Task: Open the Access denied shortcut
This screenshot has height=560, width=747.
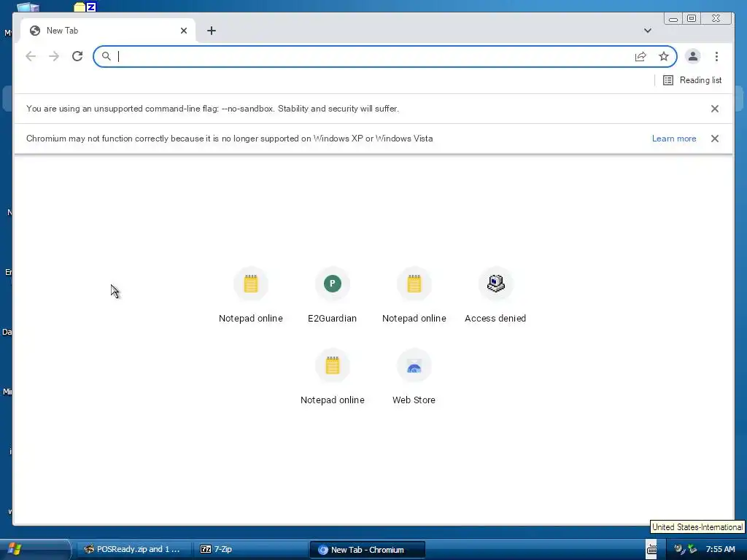Action: click(x=495, y=296)
